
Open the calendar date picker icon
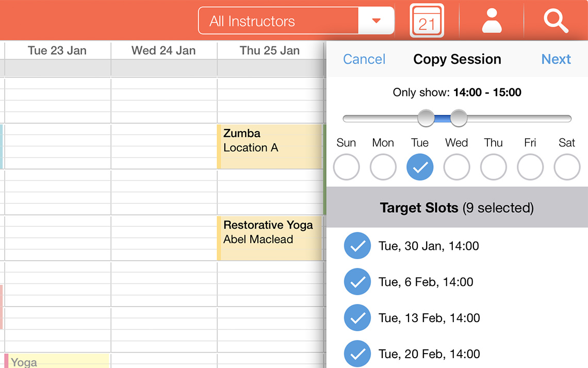tap(427, 21)
